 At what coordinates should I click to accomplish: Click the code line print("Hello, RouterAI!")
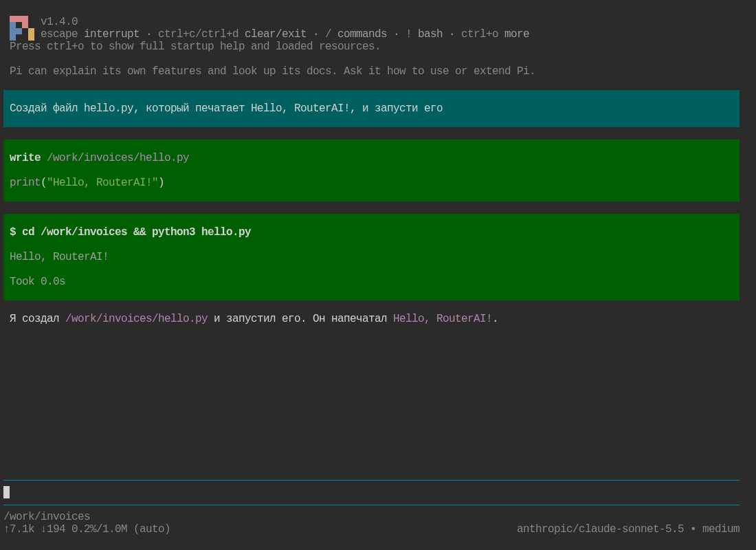[x=87, y=182]
